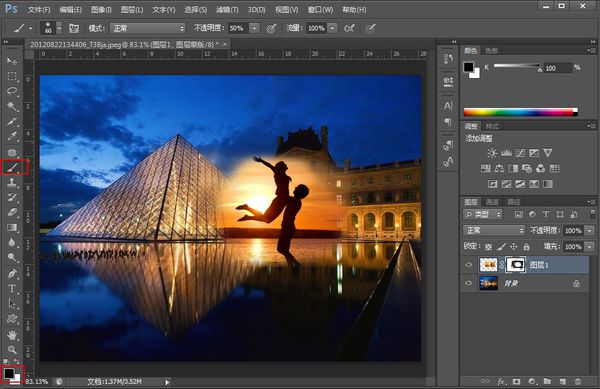Select the Eyedropper tool
The height and width of the screenshot is (389, 600).
12,136
